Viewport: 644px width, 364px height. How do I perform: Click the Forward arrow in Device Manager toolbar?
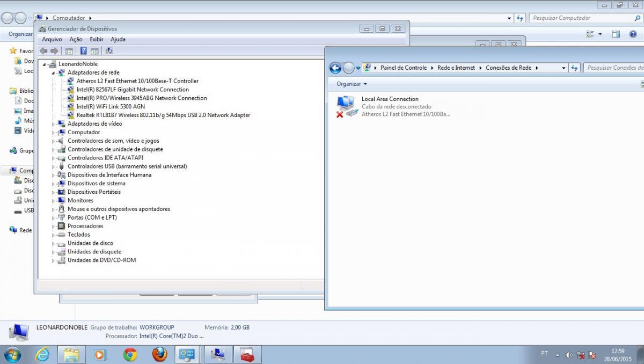[54, 51]
